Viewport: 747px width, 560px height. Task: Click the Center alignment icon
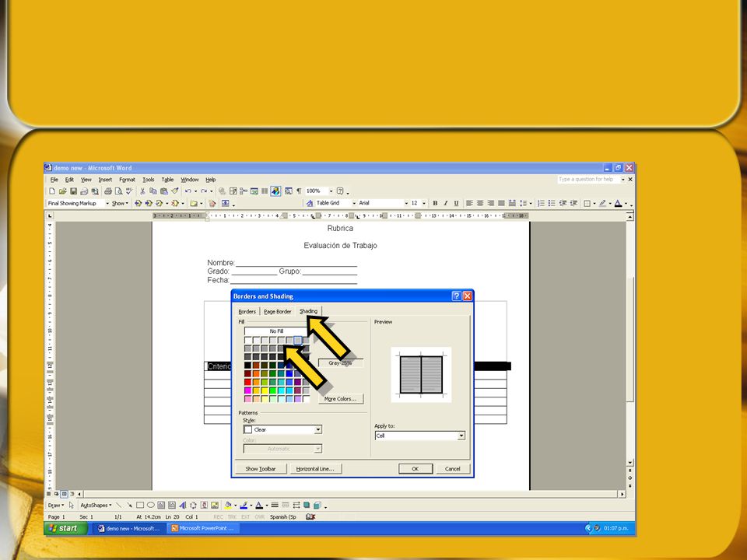(480, 203)
